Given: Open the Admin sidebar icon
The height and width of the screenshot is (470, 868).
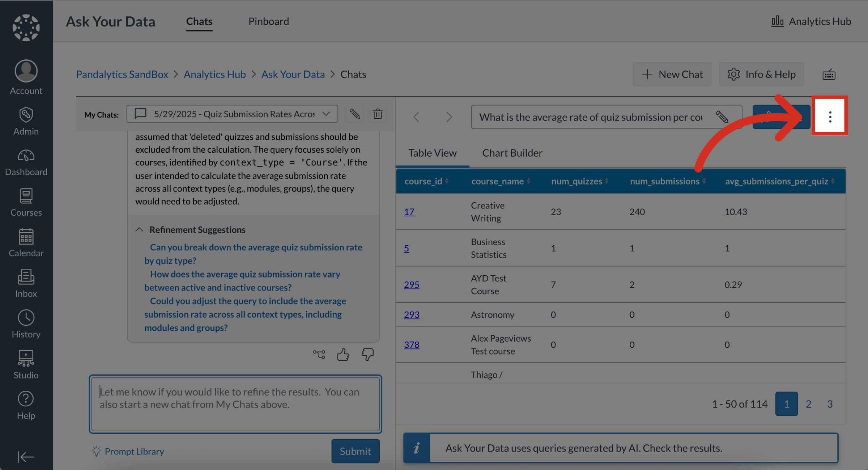Looking at the screenshot, I should [26, 122].
